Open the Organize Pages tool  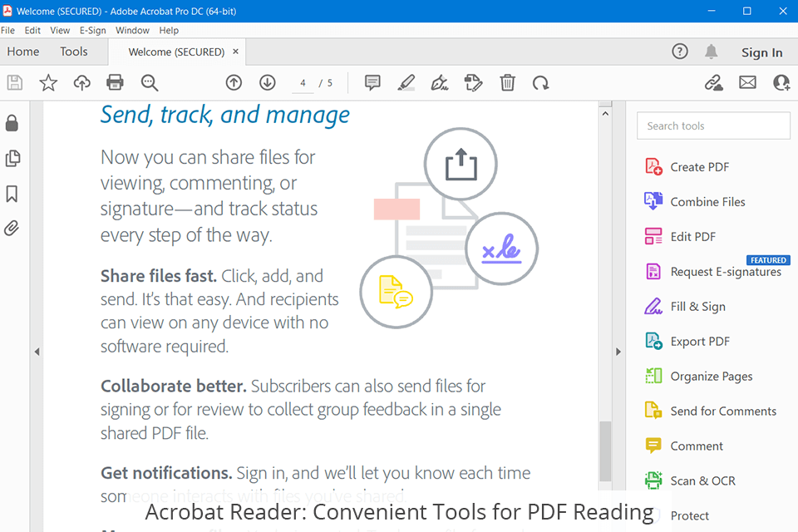[x=698, y=377]
